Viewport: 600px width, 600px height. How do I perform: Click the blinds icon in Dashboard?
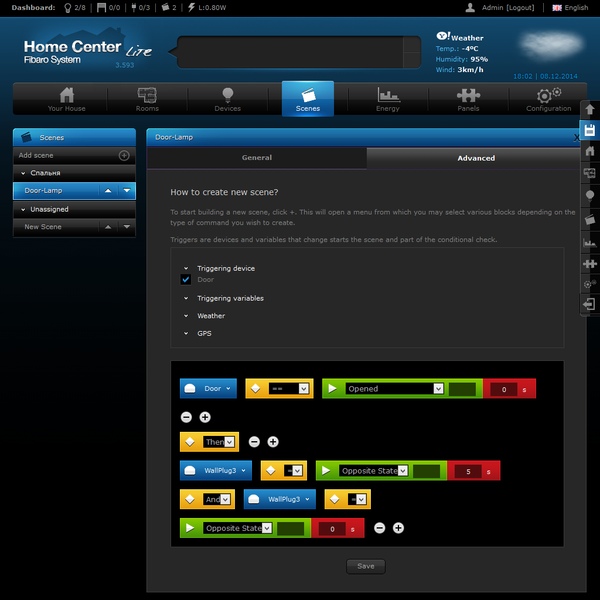coord(101,8)
